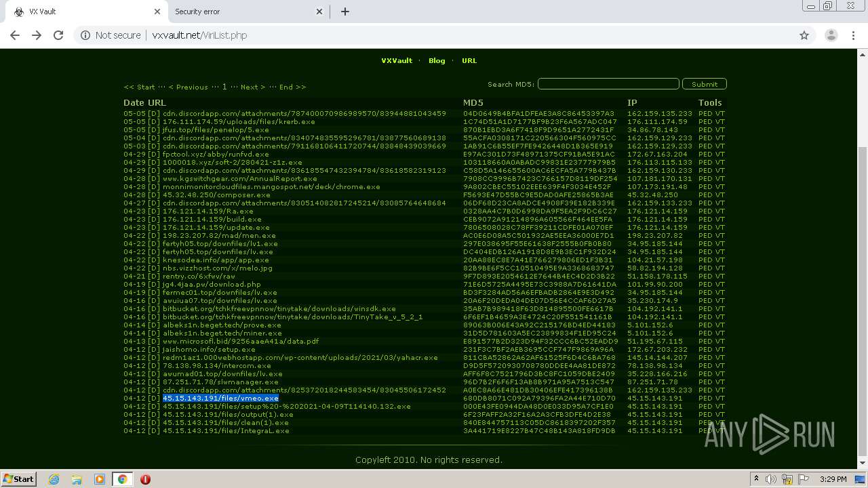Open the bitbucket winsdk.exe entry
Screen dimensions: 868x488
[279, 309]
